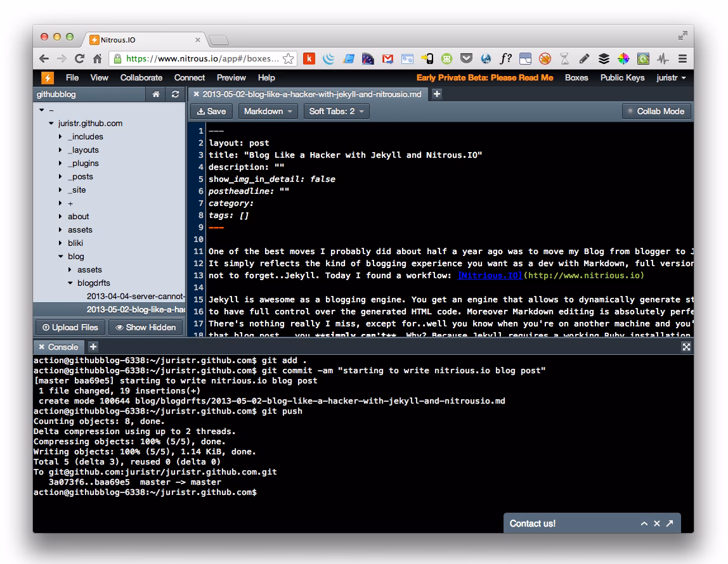Close the Console tab
Image resolution: width=728 pixels, height=564 pixels.
pos(41,347)
